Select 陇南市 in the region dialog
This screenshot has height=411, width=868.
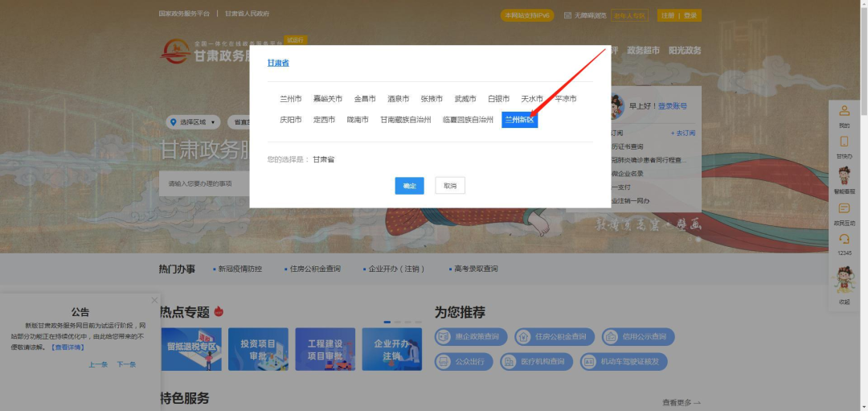[358, 119]
